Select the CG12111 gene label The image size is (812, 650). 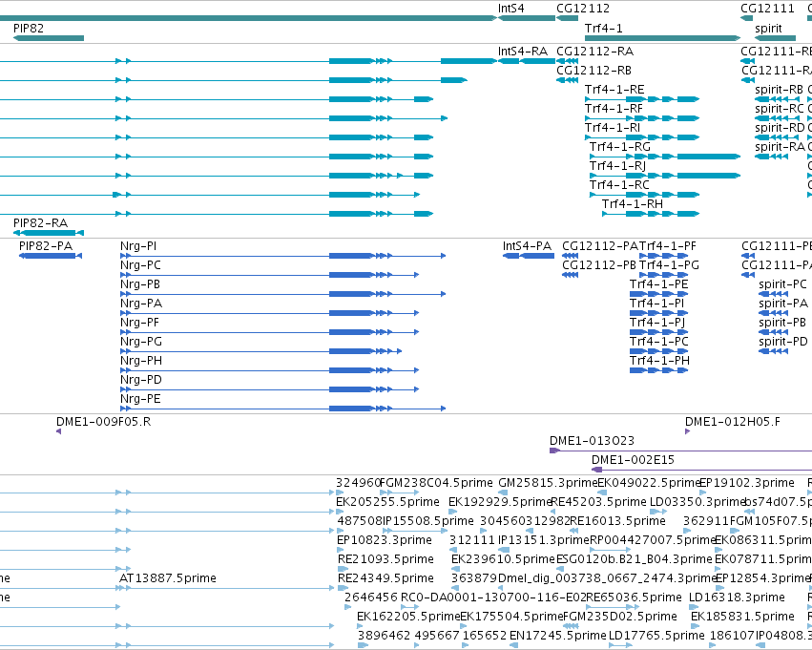pyautogui.click(x=767, y=9)
